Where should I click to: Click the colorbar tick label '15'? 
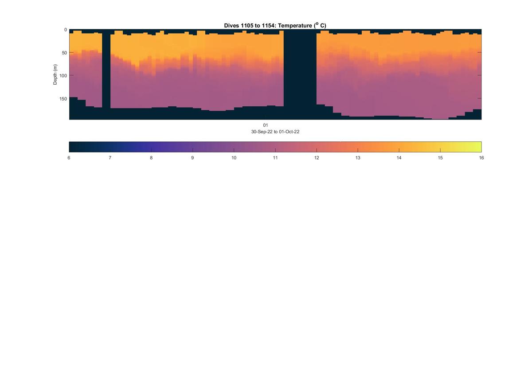[440, 158]
